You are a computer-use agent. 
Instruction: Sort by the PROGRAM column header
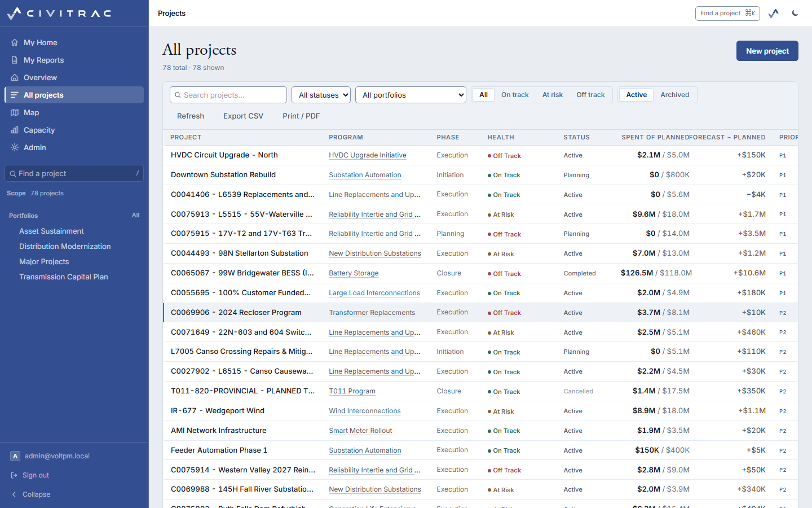pos(346,137)
